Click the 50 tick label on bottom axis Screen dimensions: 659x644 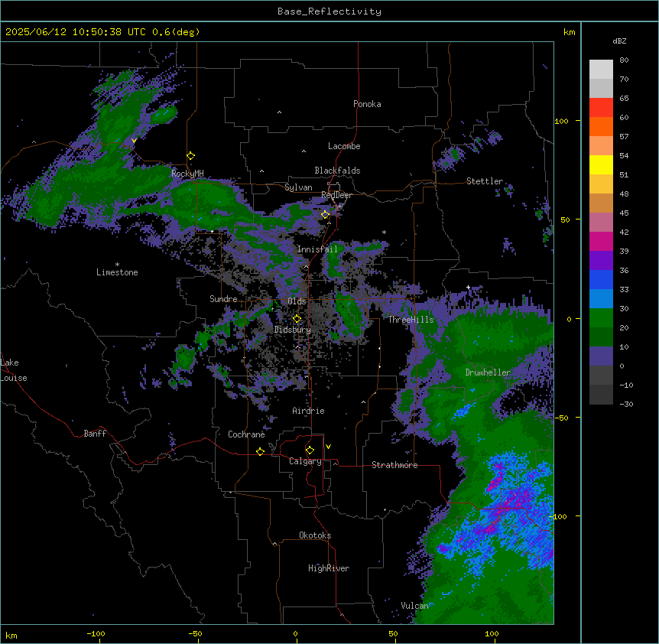click(393, 634)
